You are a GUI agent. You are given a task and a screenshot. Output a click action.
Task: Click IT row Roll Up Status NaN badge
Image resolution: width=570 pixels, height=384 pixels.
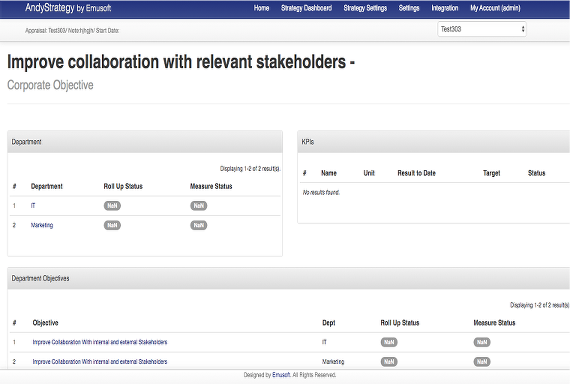pyautogui.click(x=112, y=206)
